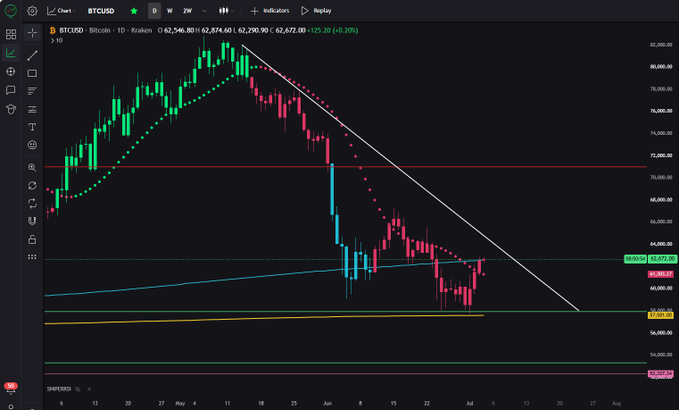Select the green chart view icon in sidebar
Viewport: 679px width, 410px height.
click(x=10, y=53)
